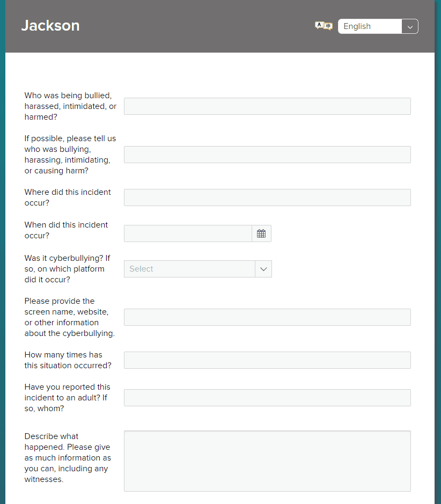Click the 'Where did this incident occur' field
This screenshot has width=441, height=504.
[267, 198]
